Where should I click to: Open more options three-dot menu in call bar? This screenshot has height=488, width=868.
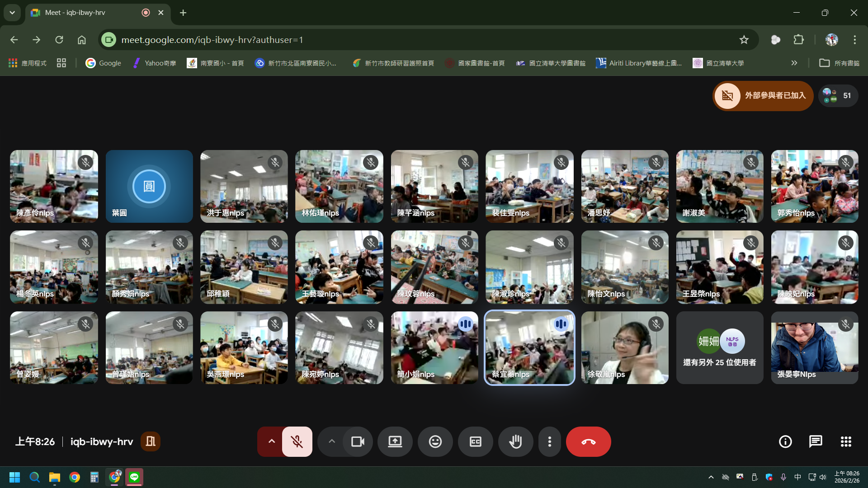pos(549,441)
